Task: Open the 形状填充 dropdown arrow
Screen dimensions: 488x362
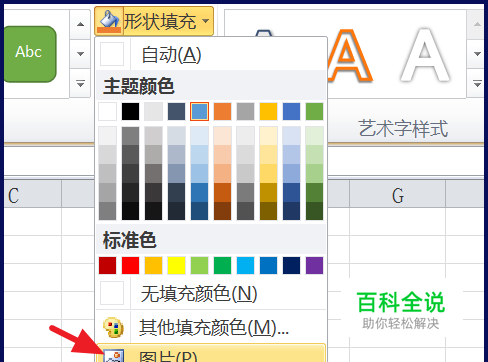Action: [206, 21]
